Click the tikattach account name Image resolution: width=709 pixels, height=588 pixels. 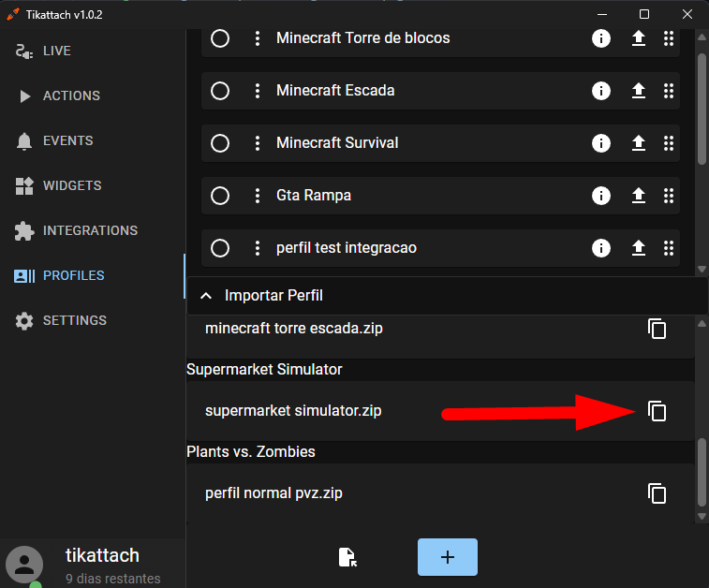[x=102, y=555]
